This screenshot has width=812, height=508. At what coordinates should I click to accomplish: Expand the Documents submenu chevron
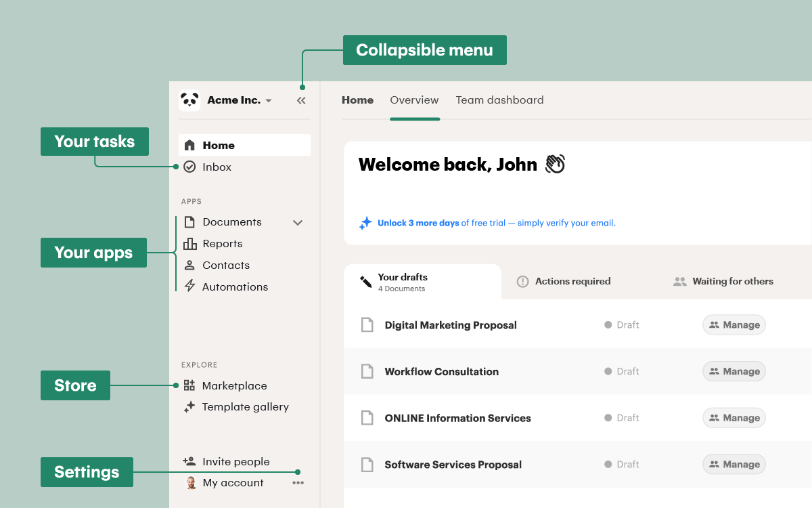(298, 222)
